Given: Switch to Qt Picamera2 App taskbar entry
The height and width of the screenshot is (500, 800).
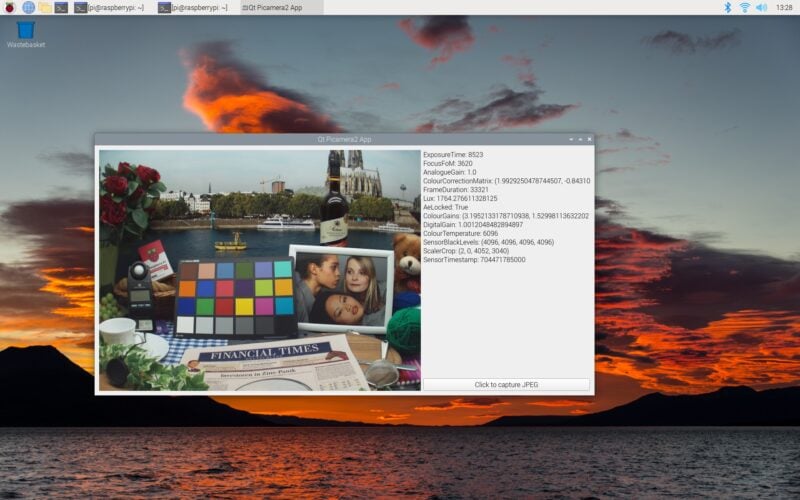Looking at the screenshot, I should 278,7.
